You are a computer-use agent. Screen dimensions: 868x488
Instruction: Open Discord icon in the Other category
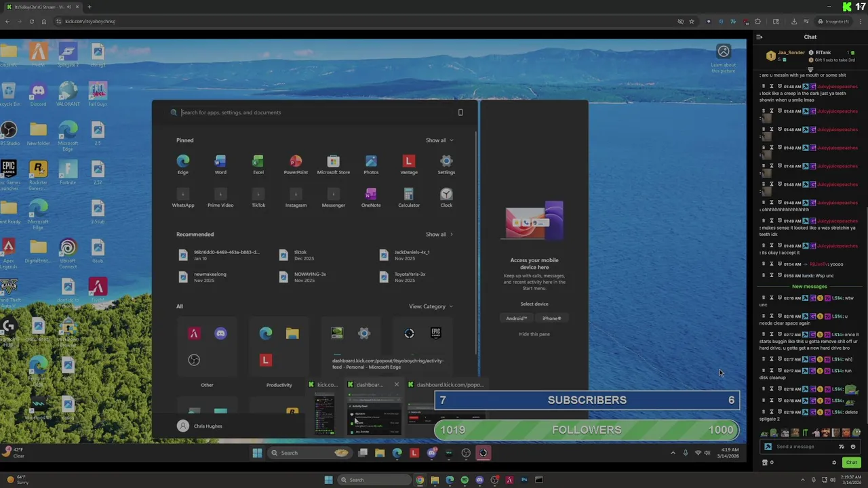pos(220,333)
